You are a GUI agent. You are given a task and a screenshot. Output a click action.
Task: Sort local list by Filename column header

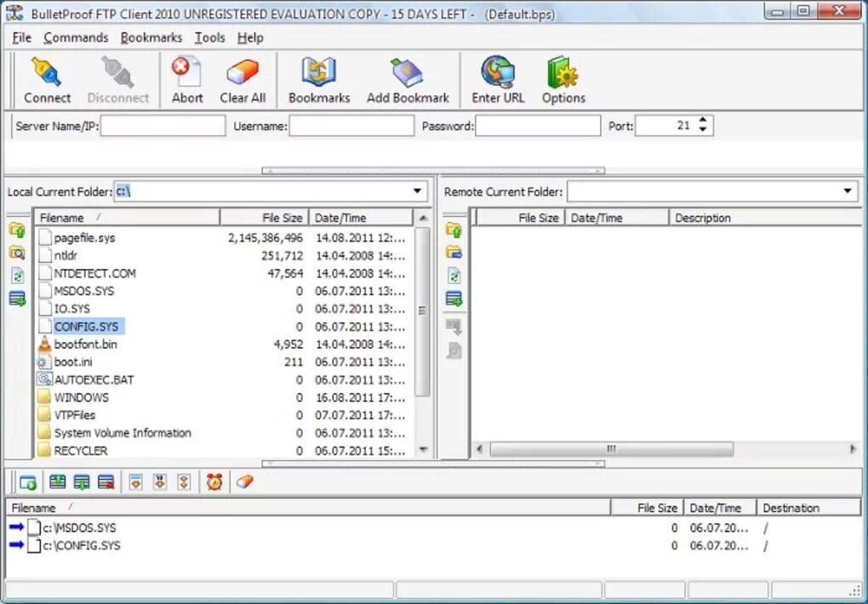pos(128,218)
